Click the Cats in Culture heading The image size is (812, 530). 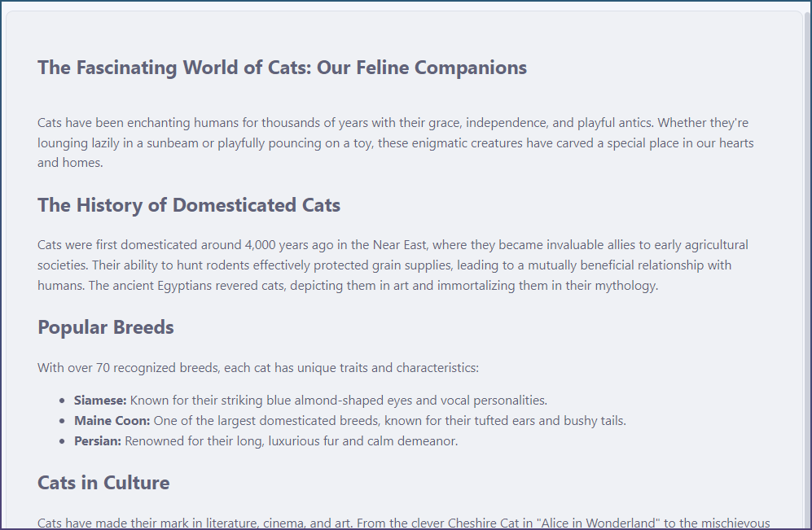click(x=103, y=483)
